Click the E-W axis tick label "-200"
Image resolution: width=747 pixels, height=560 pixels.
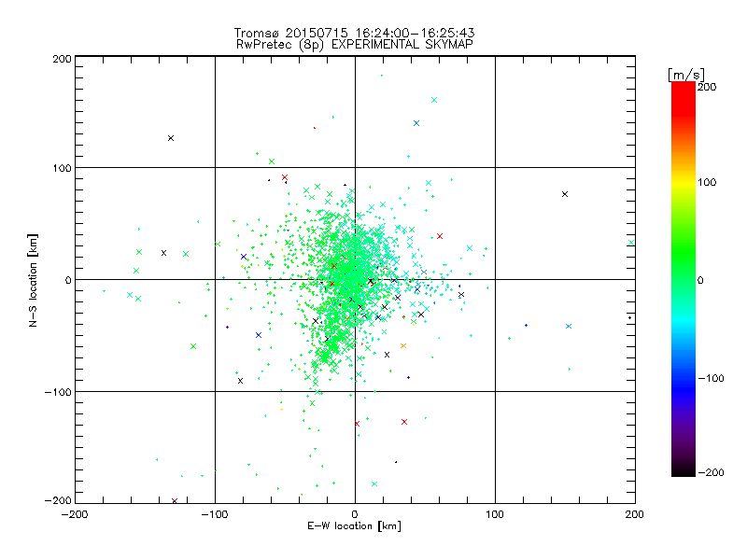click(75, 514)
